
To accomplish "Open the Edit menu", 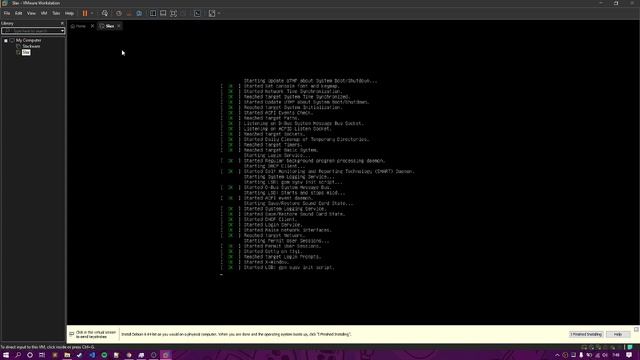I will click(x=19, y=13).
